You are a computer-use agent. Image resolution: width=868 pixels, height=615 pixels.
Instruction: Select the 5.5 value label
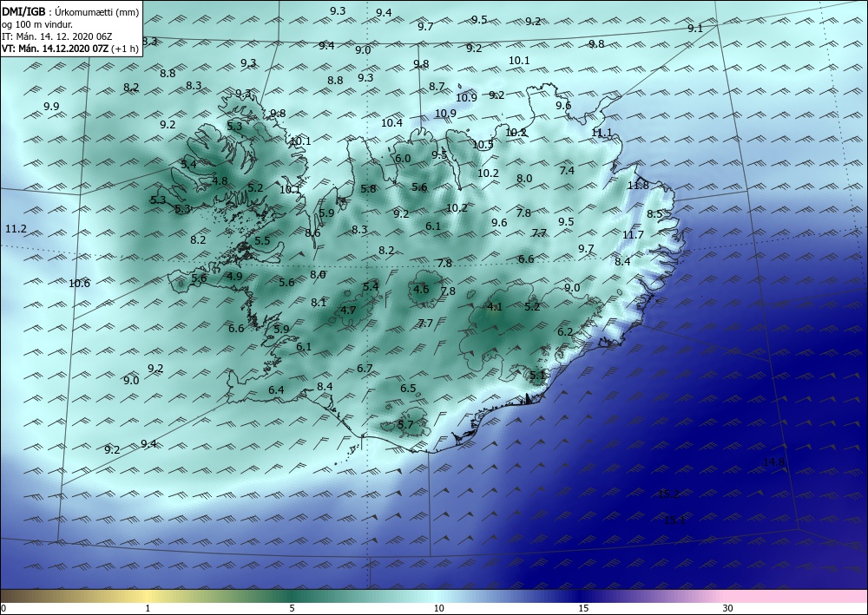(x=262, y=240)
